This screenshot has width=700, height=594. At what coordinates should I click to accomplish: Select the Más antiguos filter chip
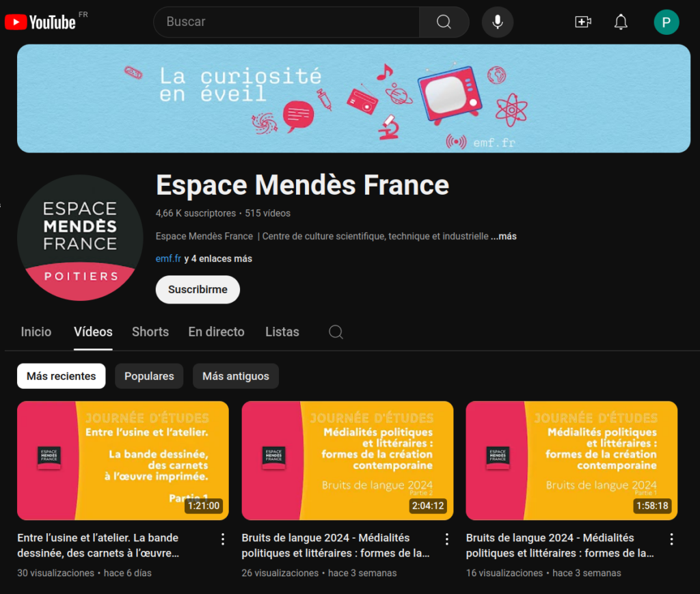236,376
